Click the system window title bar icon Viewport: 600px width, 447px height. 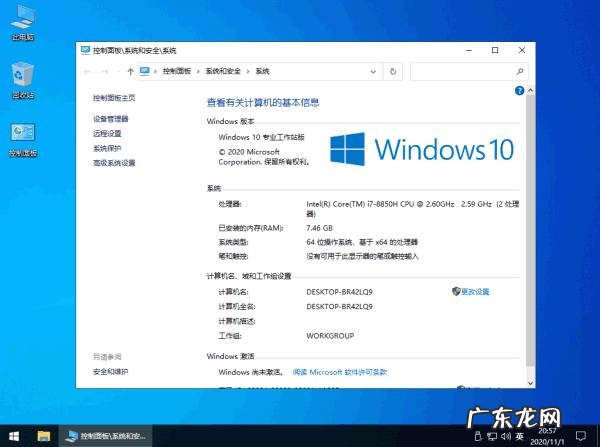(x=85, y=50)
